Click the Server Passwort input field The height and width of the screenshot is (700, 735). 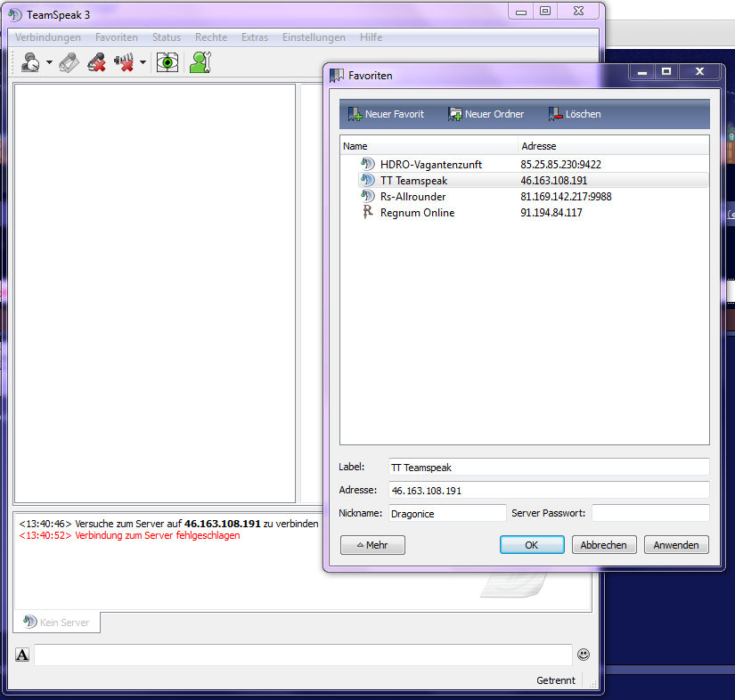(x=650, y=513)
